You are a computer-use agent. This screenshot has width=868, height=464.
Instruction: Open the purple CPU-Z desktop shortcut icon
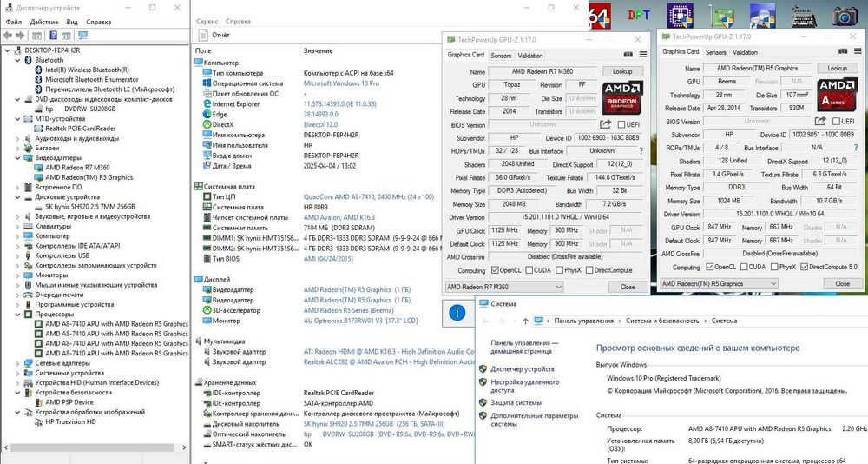point(680,15)
